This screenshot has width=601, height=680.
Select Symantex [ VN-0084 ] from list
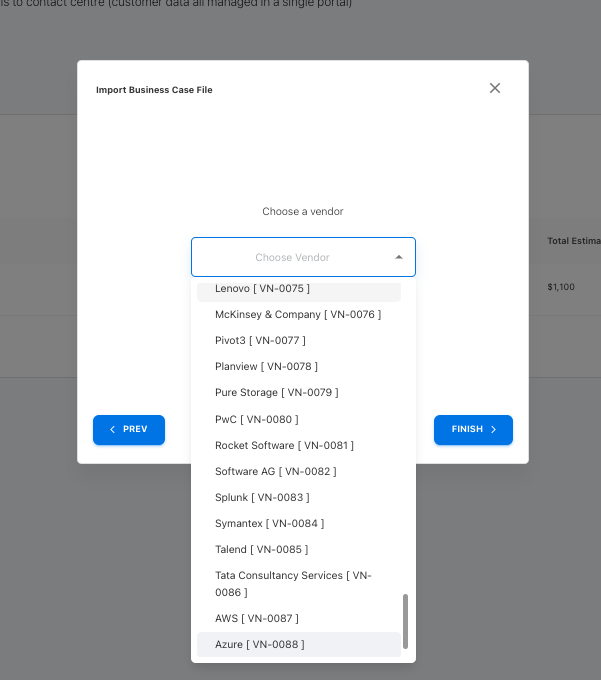269,523
